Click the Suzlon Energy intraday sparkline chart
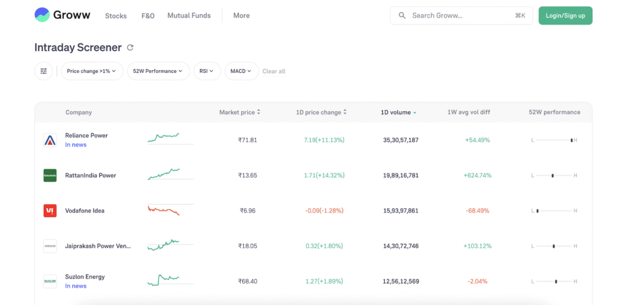The width and height of the screenshot is (644, 305). 170,280
